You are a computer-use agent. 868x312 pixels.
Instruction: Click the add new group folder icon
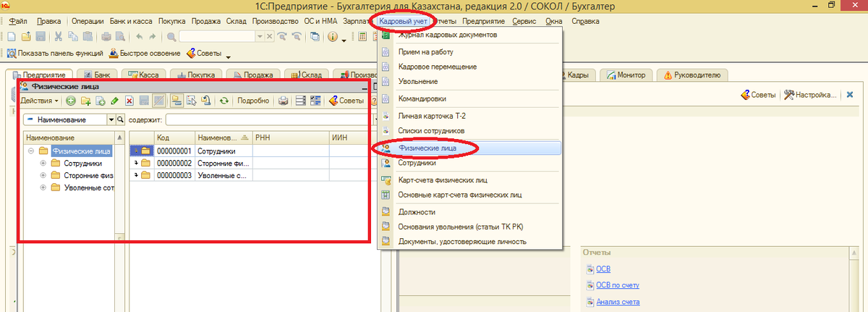point(85,101)
